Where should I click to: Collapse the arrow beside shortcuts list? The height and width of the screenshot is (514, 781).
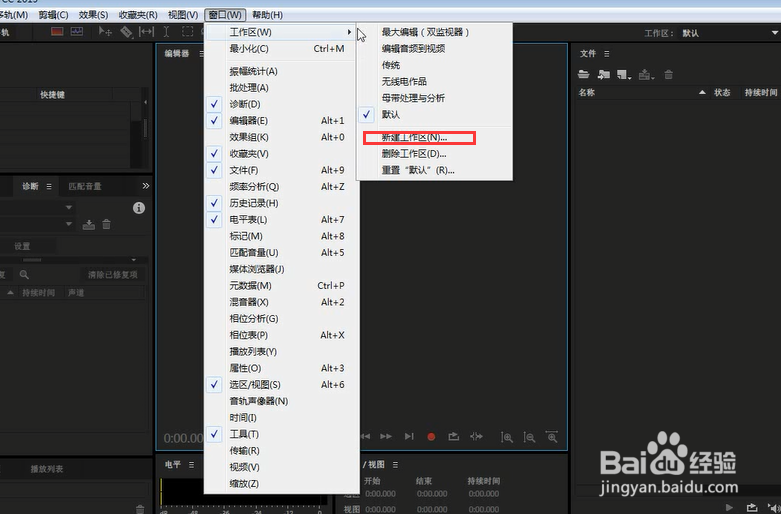145,102
